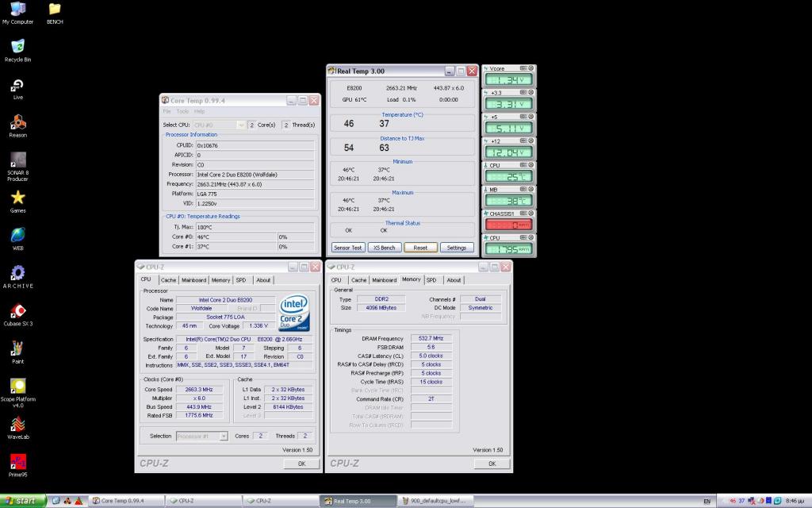This screenshot has height=508, width=812.
Task: Select SPD tab in the processor CPU-Z window
Action: pos(241,280)
